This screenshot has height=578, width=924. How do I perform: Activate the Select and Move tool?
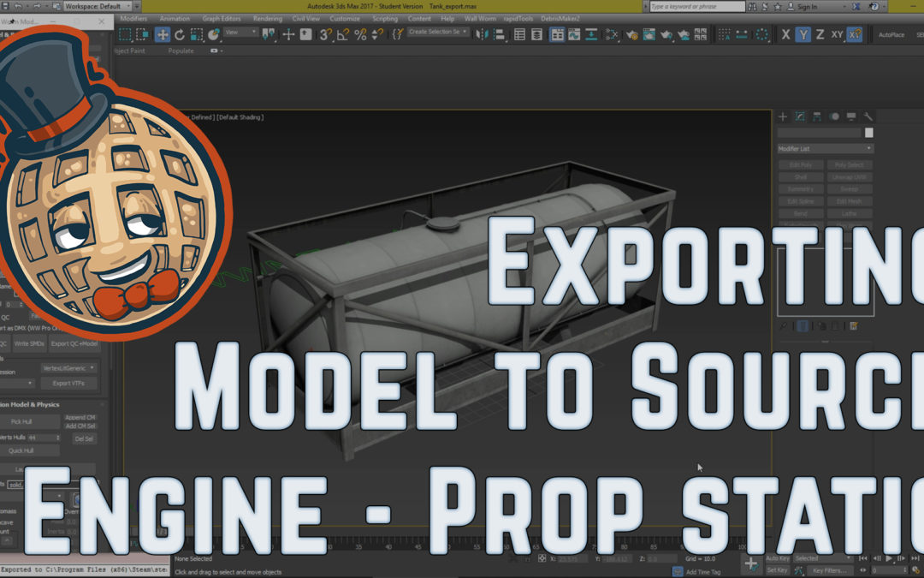[162, 35]
